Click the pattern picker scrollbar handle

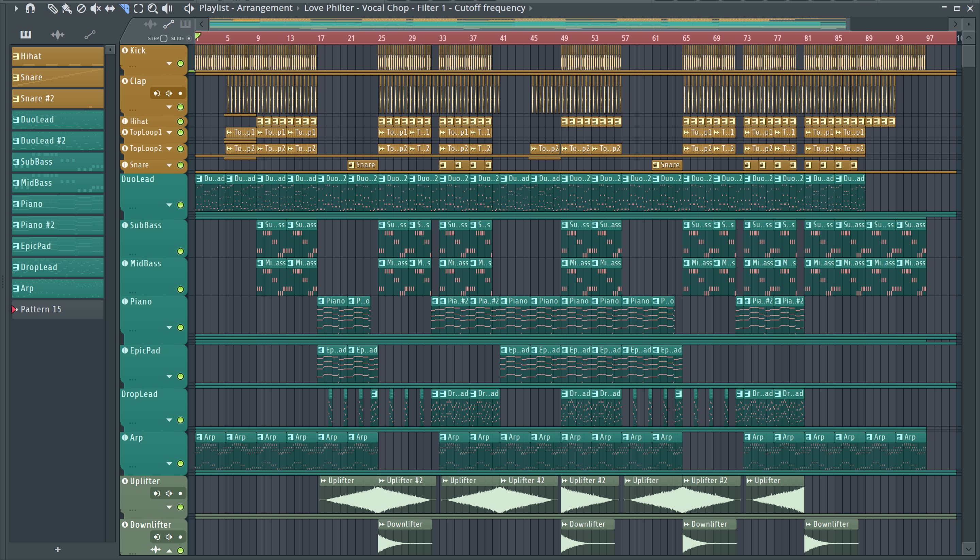pos(110,50)
